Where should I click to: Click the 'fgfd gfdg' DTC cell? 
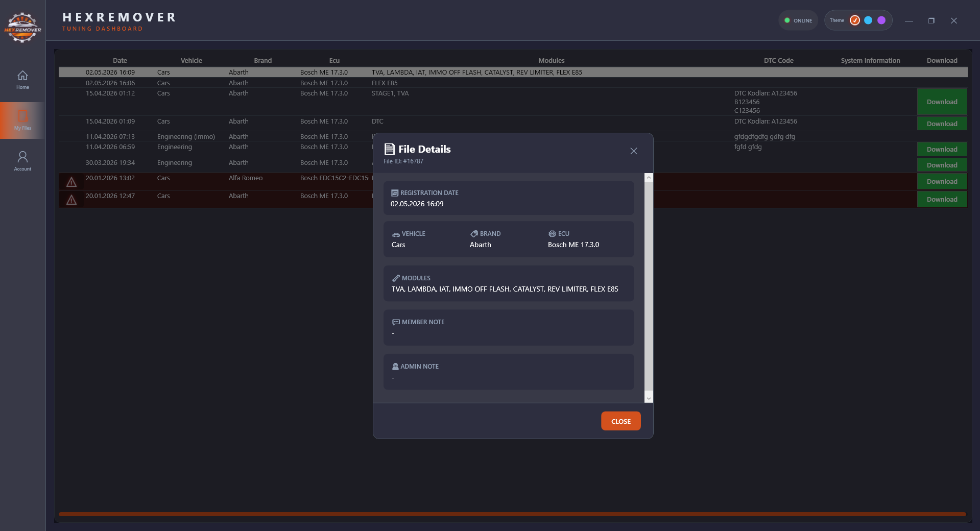748,147
